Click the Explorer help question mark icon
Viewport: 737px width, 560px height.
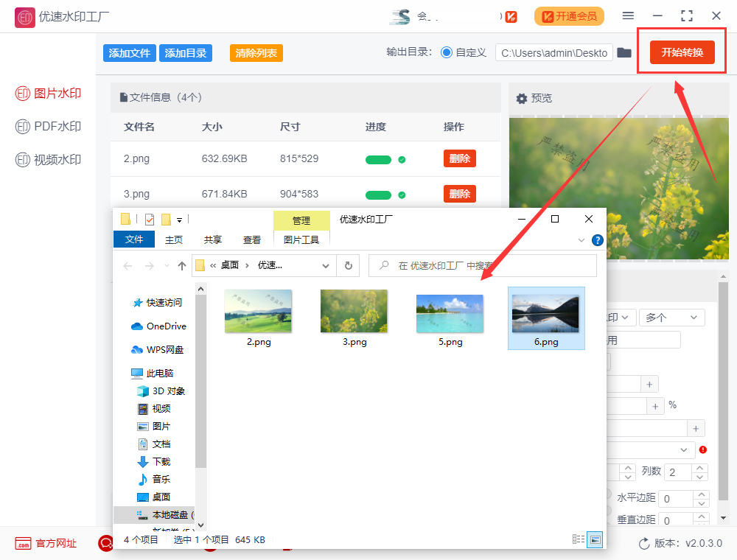597,240
